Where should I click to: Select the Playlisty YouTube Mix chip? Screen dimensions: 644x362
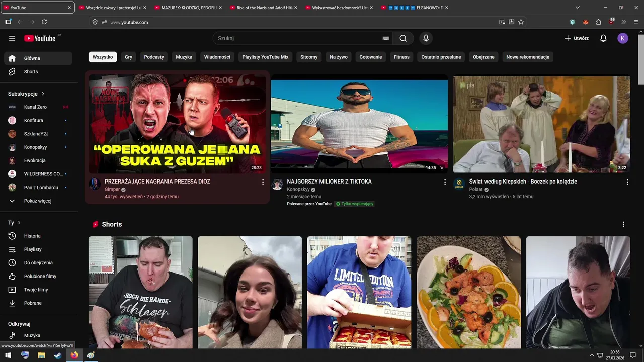[x=265, y=57]
